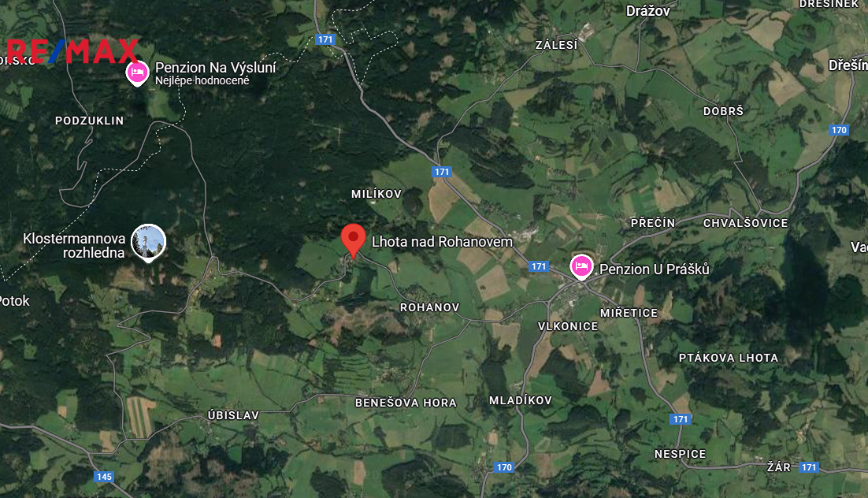
Task: Click the Penzion Na Výsluní label
Action: point(215,68)
